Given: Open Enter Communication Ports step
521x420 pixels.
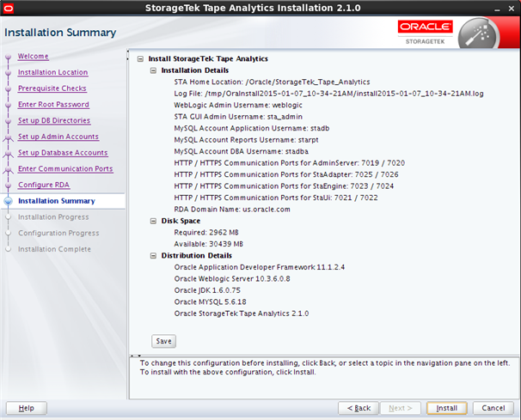Looking at the screenshot, I should pos(65,168).
